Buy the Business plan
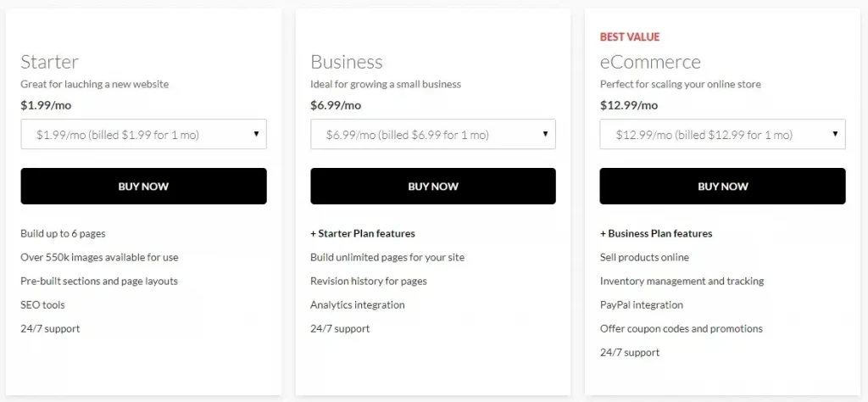This screenshot has height=402, width=868. pos(433,186)
